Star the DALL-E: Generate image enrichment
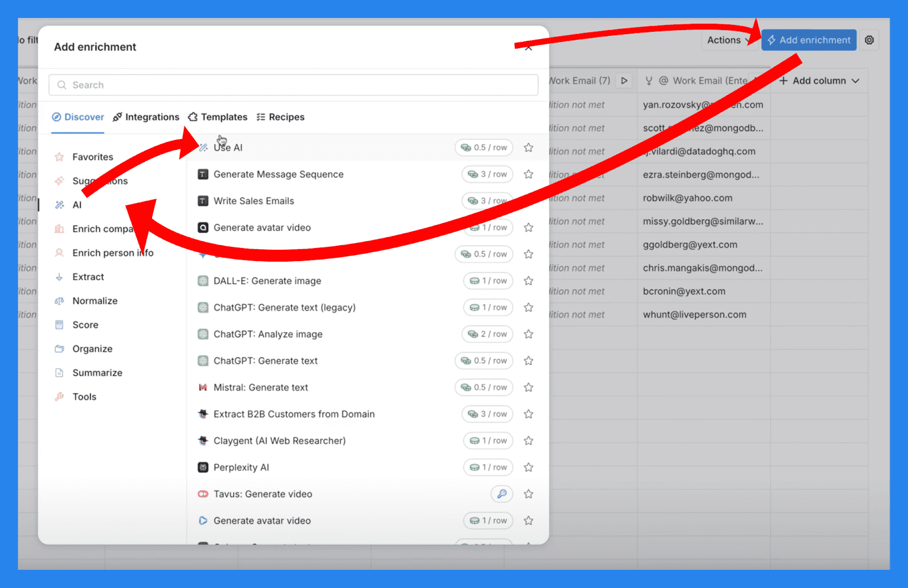 (528, 281)
